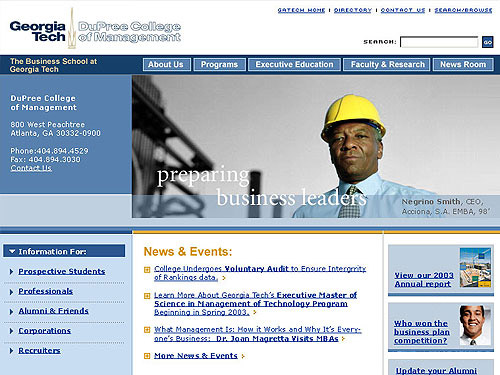Open the 2003 Annual report thumbnail image
The width and height of the screenshot is (500, 375).
pos(475,268)
